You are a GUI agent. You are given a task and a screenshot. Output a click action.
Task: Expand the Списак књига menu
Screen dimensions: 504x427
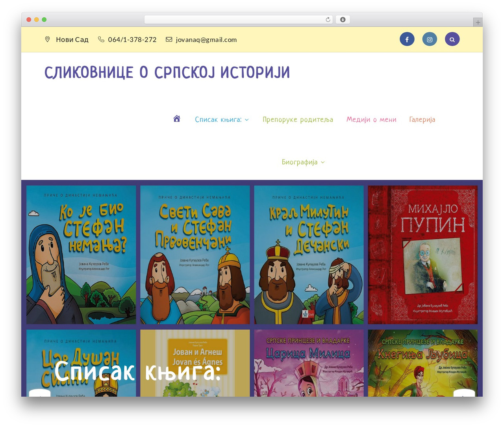[x=222, y=119]
